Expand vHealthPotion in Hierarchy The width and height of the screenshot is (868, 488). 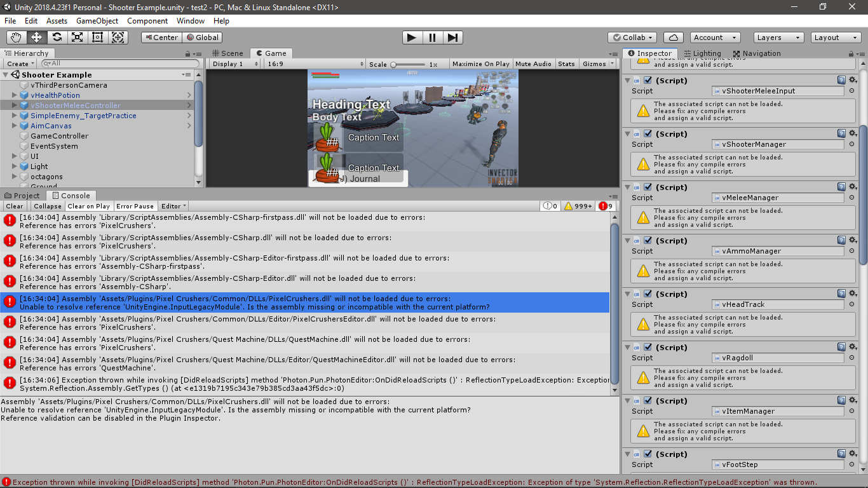point(15,95)
